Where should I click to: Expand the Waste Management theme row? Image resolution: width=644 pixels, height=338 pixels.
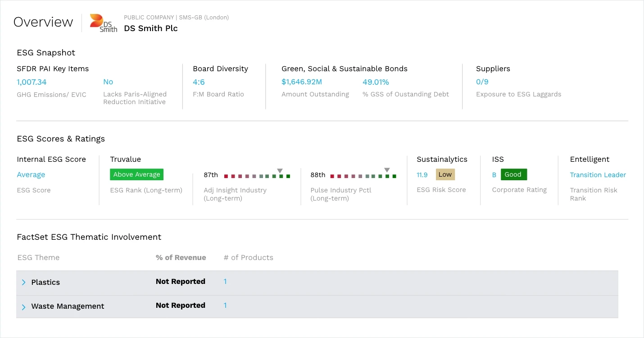click(24, 307)
